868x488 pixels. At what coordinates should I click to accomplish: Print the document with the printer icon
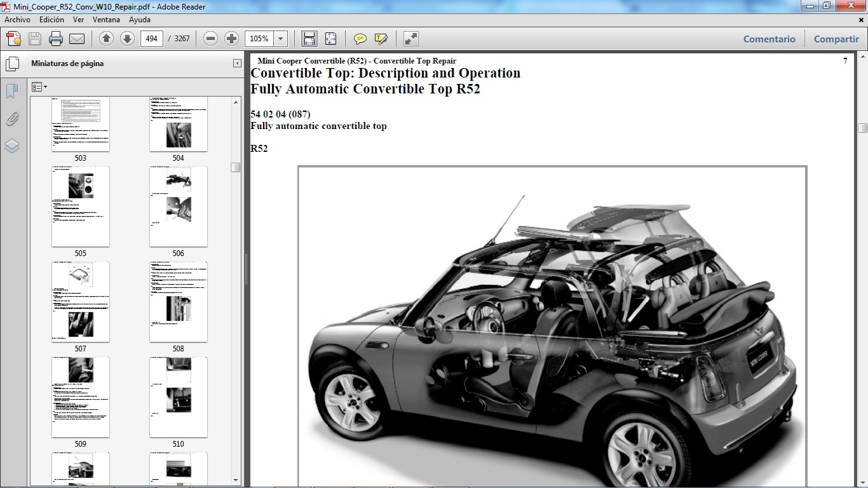[56, 39]
